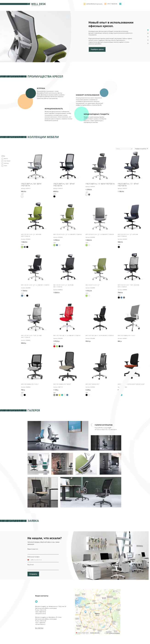
Task: Open the Слои layers dropdown on map
Action: [x=116, y=591]
